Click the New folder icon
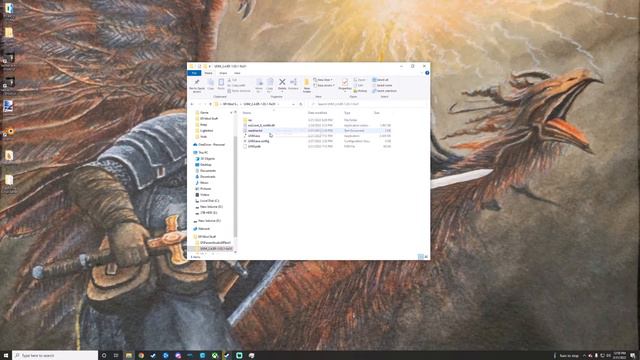The height and width of the screenshot is (360, 640). [307, 83]
